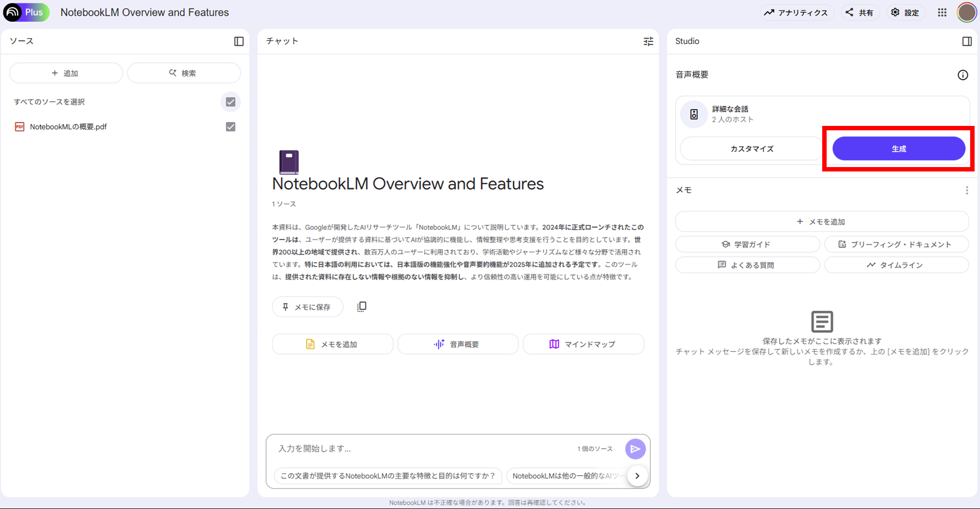980x509 pixels.
Task: Select suggestion NotebookLMは他の一般的なAI
Action: (x=567, y=476)
